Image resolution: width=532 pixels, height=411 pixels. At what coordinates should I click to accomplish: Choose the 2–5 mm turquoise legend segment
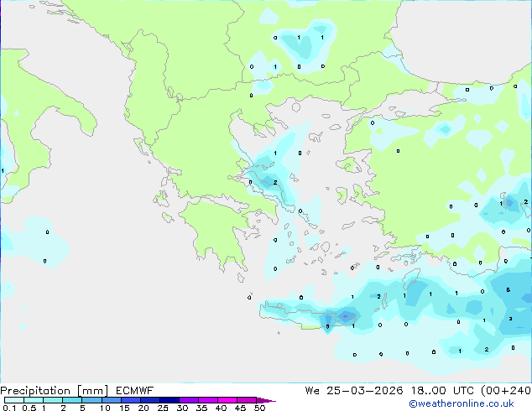click(x=72, y=400)
